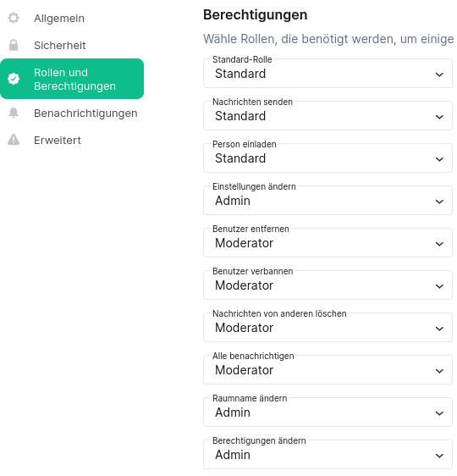The image size is (457, 476).
Task: Expand the Nachrichten senden role dropdown
Action: point(328,116)
